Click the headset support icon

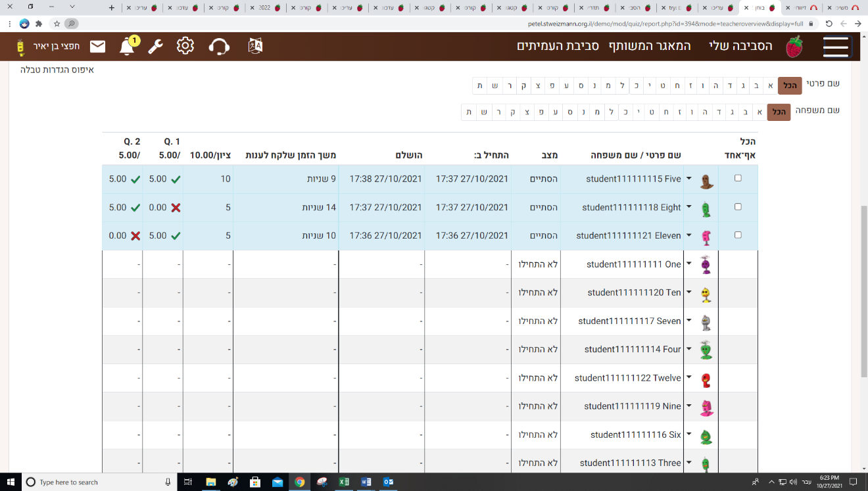219,47
